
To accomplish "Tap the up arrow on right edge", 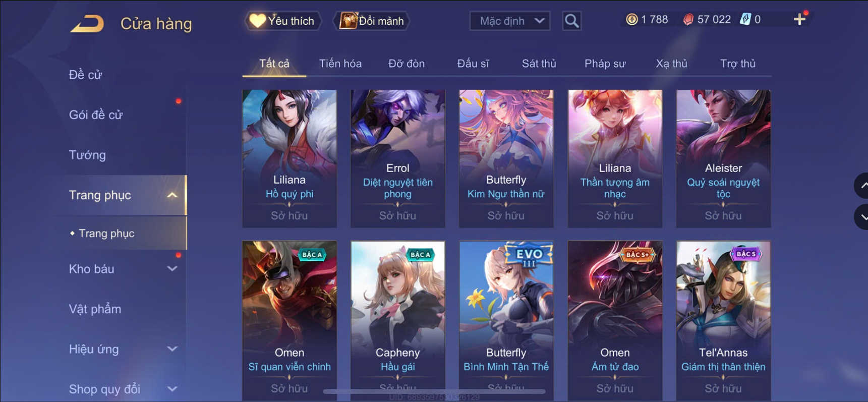I will tap(862, 186).
